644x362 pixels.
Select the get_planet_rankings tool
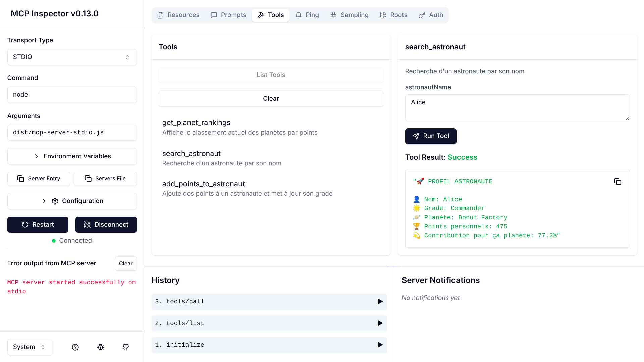(x=271, y=127)
